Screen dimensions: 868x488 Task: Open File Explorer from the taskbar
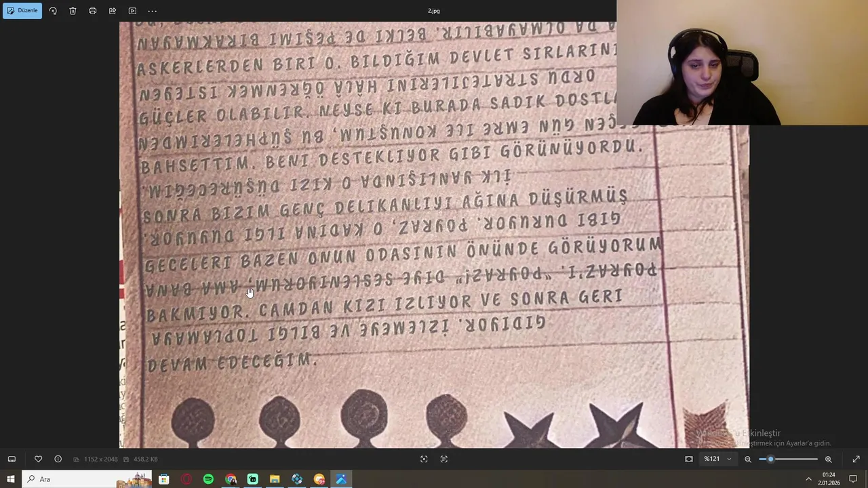pos(275,479)
